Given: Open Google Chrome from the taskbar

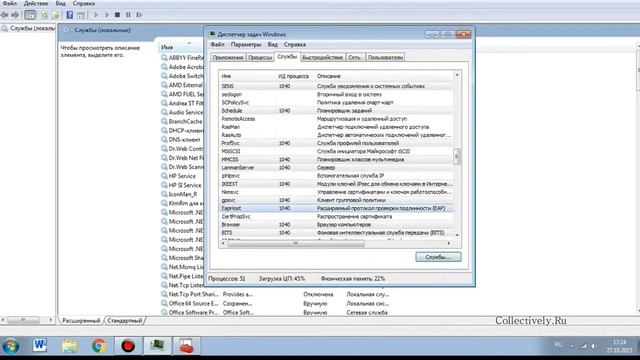Looking at the screenshot, I should 98,346.
